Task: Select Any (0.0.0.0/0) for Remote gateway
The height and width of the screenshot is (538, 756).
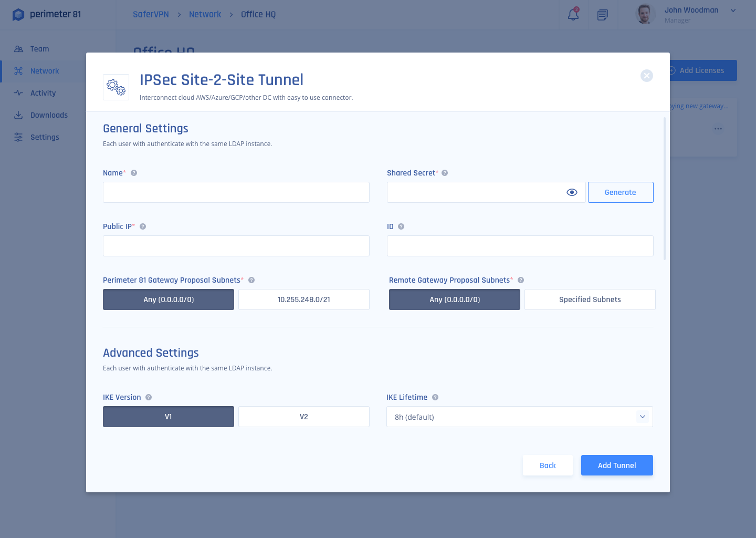Action: click(455, 299)
